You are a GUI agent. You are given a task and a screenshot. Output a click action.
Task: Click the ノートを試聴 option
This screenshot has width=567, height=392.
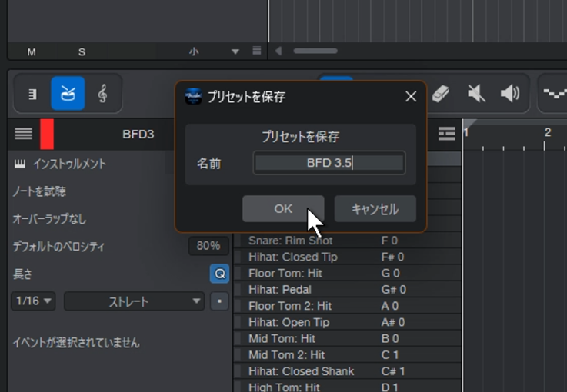pyautogui.click(x=39, y=191)
